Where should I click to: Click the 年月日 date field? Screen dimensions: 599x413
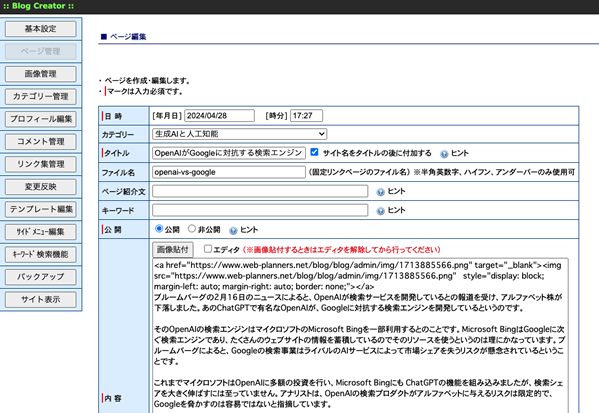pyautogui.click(x=219, y=116)
